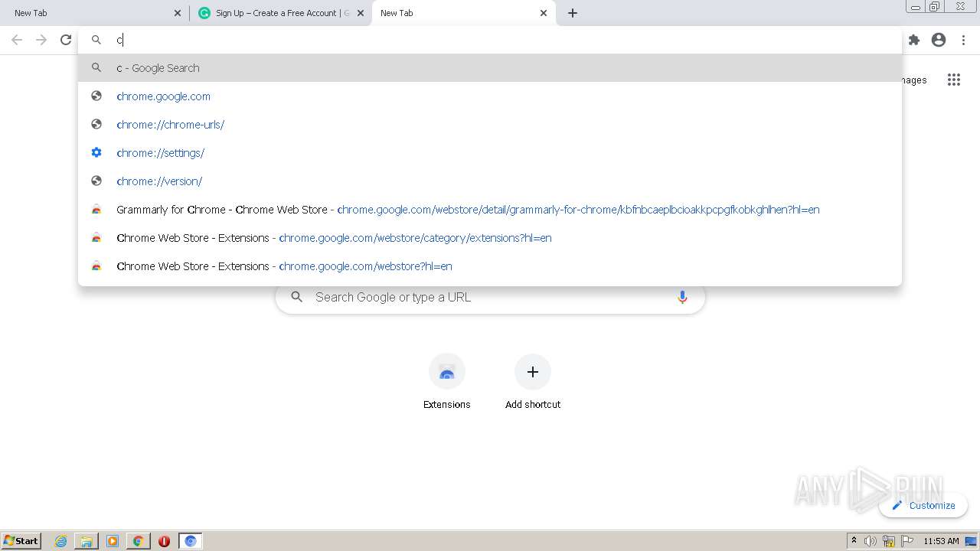Open the profile avatar menu

coord(939,40)
